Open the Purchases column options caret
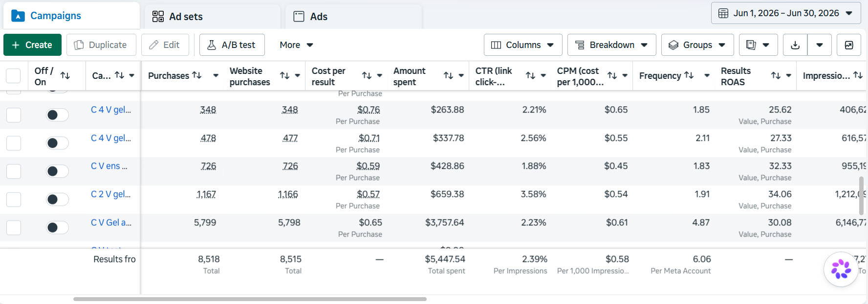 [x=216, y=75]
